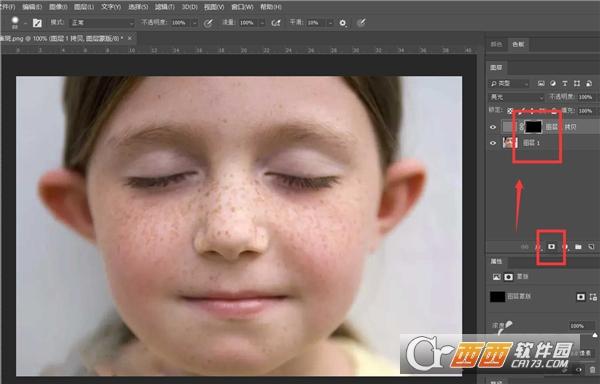Select the Layers (图层) panel tab
Screen dimensions: 600x384
(496, 68)
